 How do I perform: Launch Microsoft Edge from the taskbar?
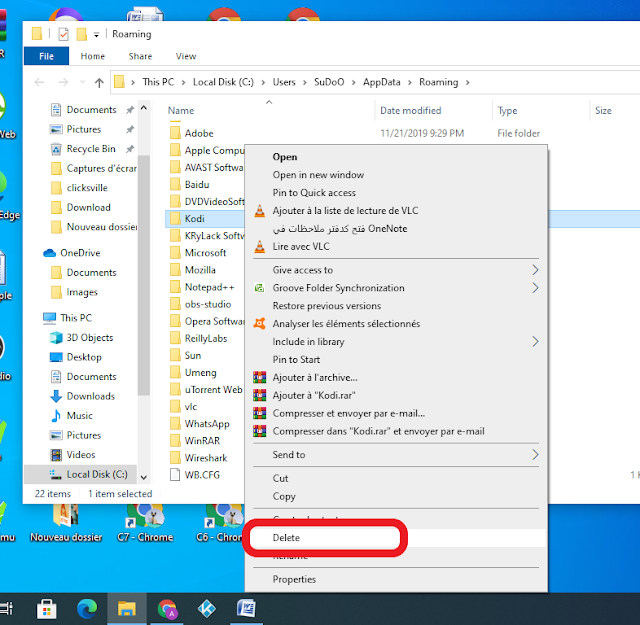point(87,609)
